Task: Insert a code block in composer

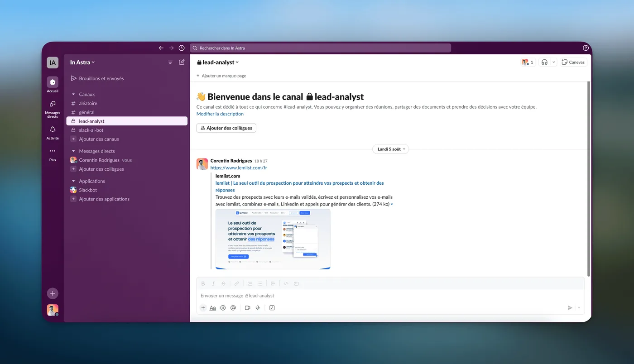Action: (x=296, y=283)
